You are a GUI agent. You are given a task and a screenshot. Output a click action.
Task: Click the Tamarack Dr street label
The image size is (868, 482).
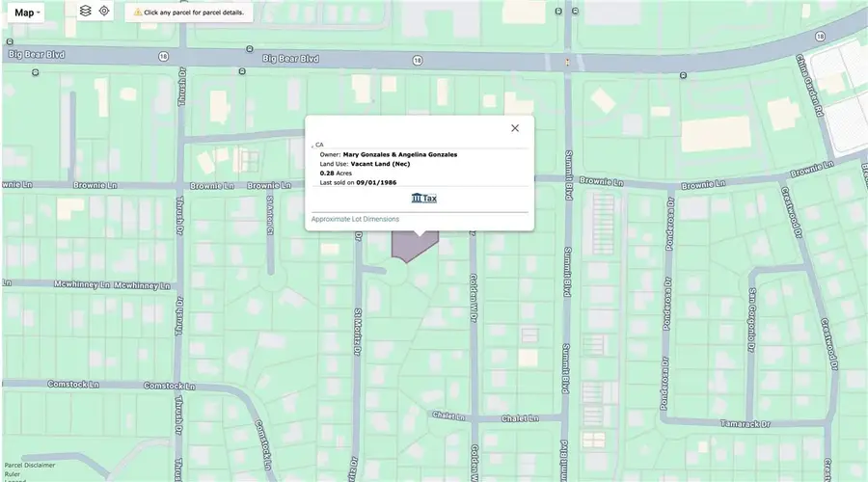[x=746, y=424]
